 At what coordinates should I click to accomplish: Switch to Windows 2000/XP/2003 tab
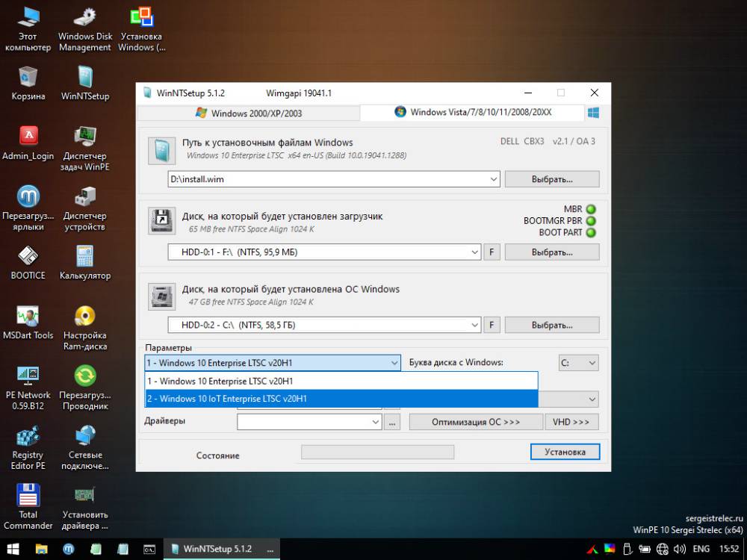tap(248, 113)
